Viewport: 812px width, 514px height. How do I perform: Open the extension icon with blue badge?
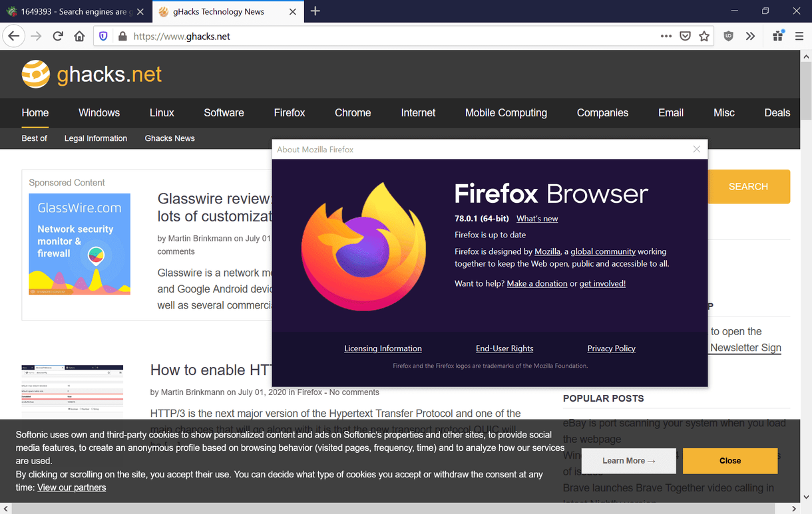[778, 36]
